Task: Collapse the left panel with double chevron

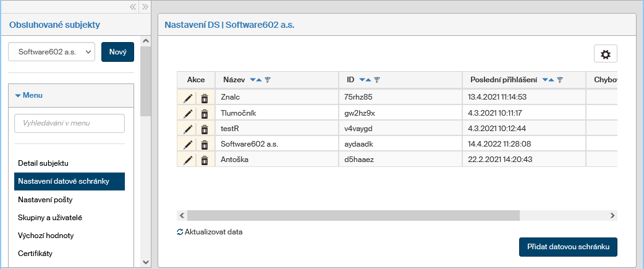Action: click(x=133, y=7)
